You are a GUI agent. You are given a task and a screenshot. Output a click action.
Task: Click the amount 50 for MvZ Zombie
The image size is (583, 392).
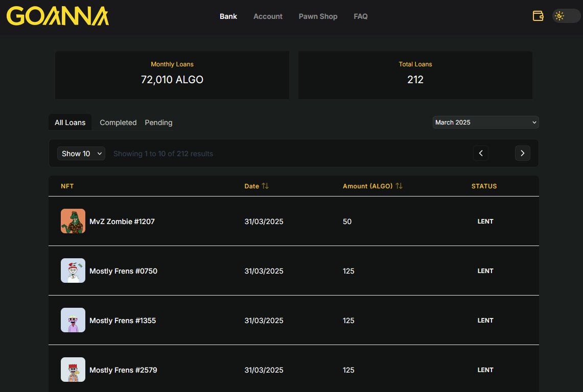coord(347,222)
